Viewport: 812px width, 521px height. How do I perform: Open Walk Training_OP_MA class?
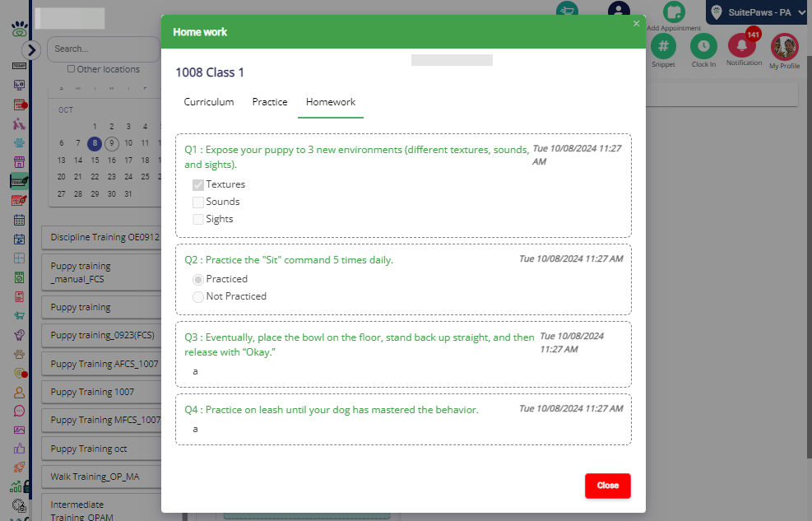click(101, 477)
